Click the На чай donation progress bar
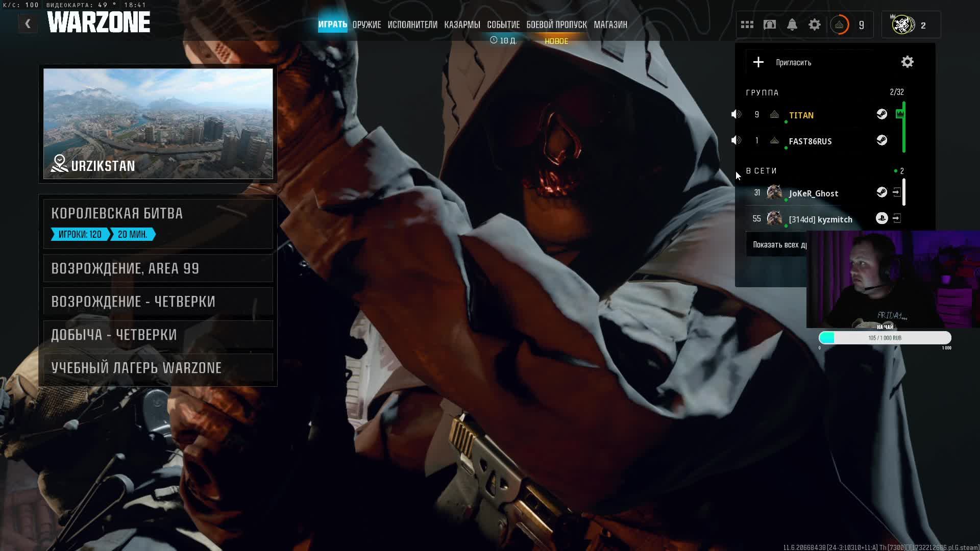The width and height of the screenshot is (980, 551). (x=885, y=338)
